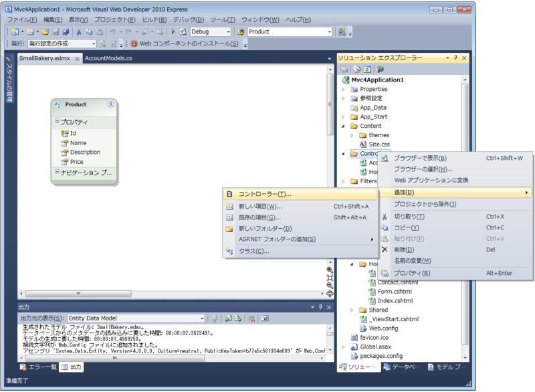
Task: Open the モデル ブ... browser tab
Action: [447, 367]
